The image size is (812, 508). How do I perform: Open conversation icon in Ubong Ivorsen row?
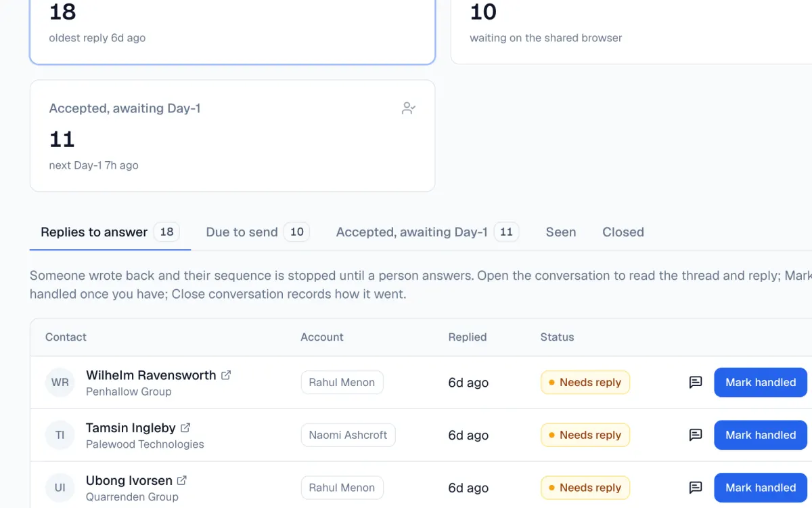695,488
